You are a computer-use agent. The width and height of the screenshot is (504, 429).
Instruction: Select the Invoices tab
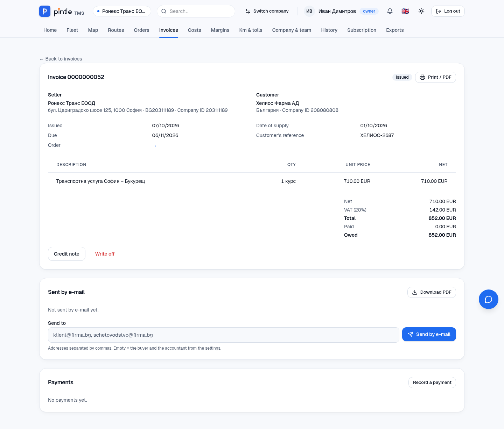(169, 30)
